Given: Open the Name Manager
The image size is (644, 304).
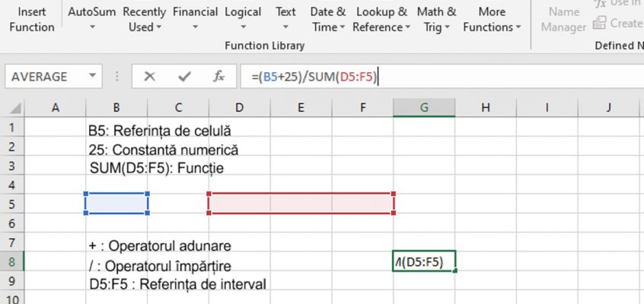Looking at the screenshot, I should pyautogui.click(x=563, y=20).
